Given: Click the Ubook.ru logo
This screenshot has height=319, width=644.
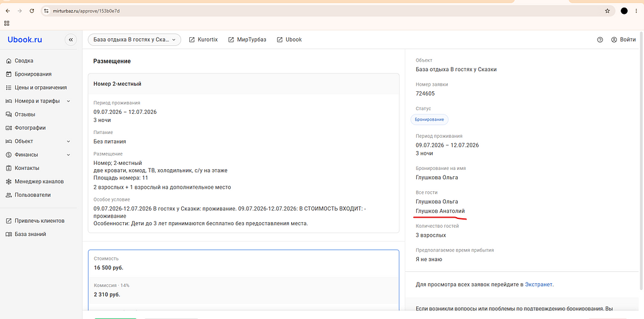Looking at the screenshot, I should point(25,40).
